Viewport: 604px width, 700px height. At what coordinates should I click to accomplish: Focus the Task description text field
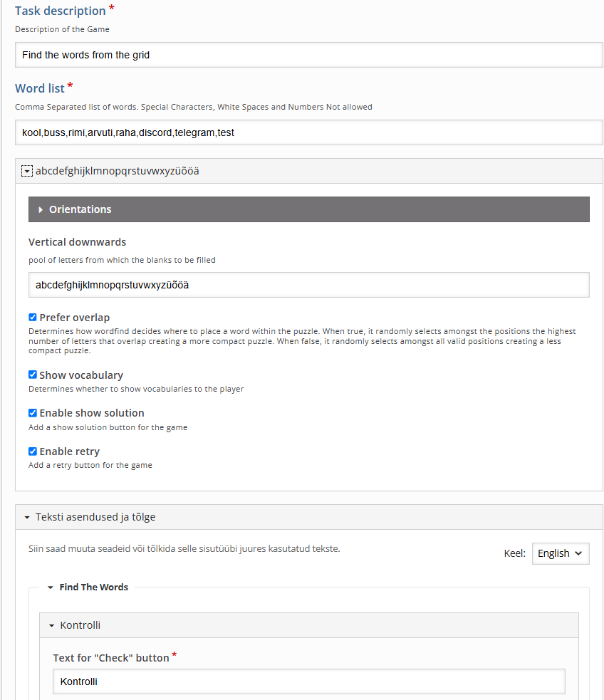[308, 55]
